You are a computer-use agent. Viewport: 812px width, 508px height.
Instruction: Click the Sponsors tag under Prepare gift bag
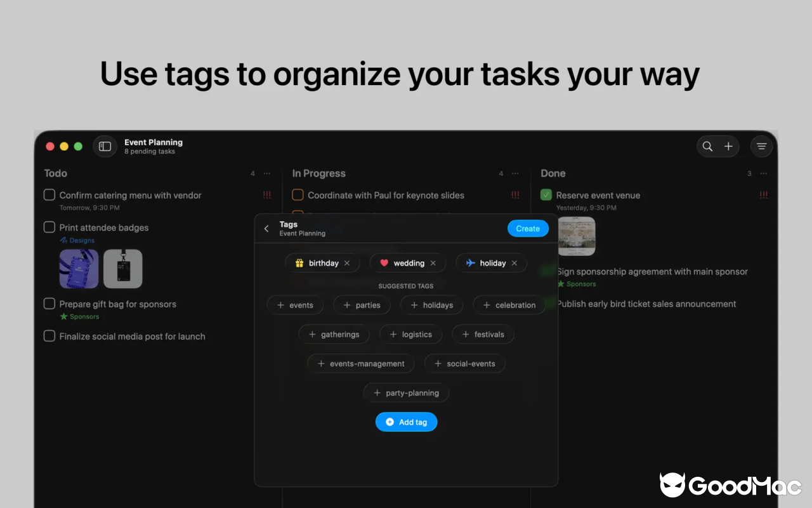point(79,316)
